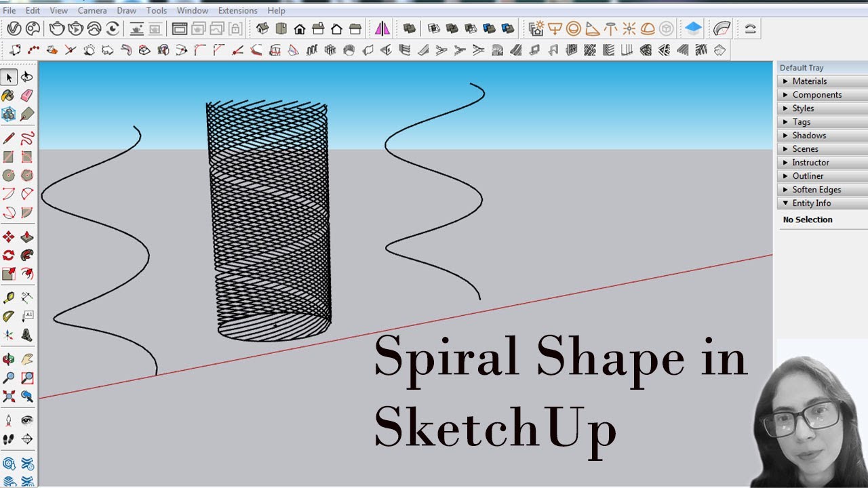The height and width of the screenshot is (488, 868).
Task: Activate the Orbit camera tool
Action: pos(9,359)
